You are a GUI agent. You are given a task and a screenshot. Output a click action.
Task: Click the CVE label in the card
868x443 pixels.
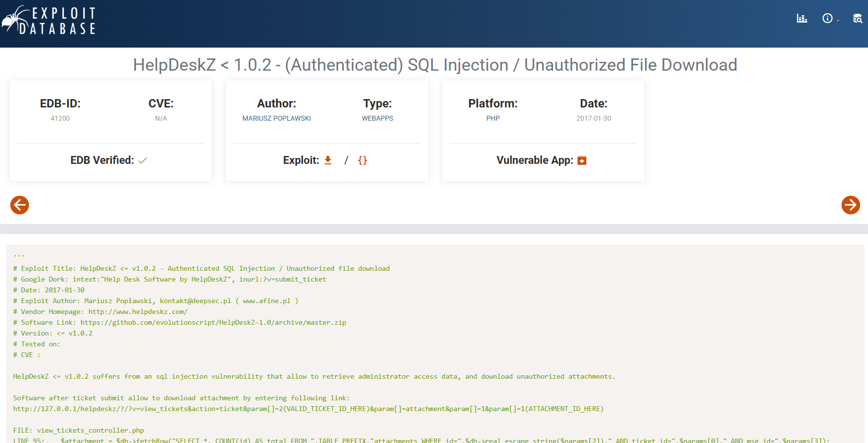[161, 104]
